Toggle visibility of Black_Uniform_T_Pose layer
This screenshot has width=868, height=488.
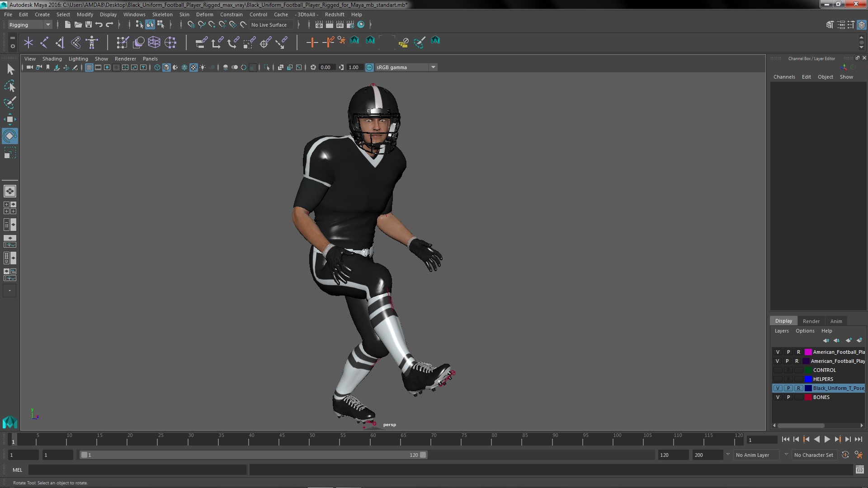coord(778,388)
